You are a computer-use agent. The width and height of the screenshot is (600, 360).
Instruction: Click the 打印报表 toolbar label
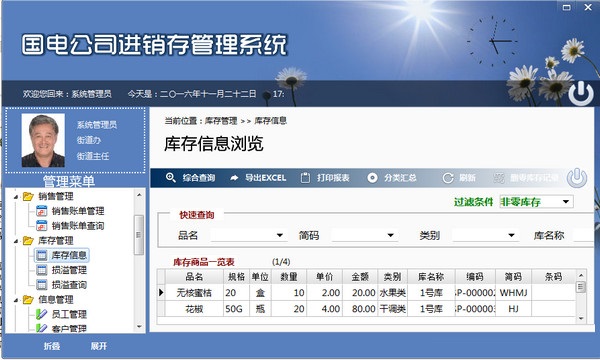[x=333, y=178]
